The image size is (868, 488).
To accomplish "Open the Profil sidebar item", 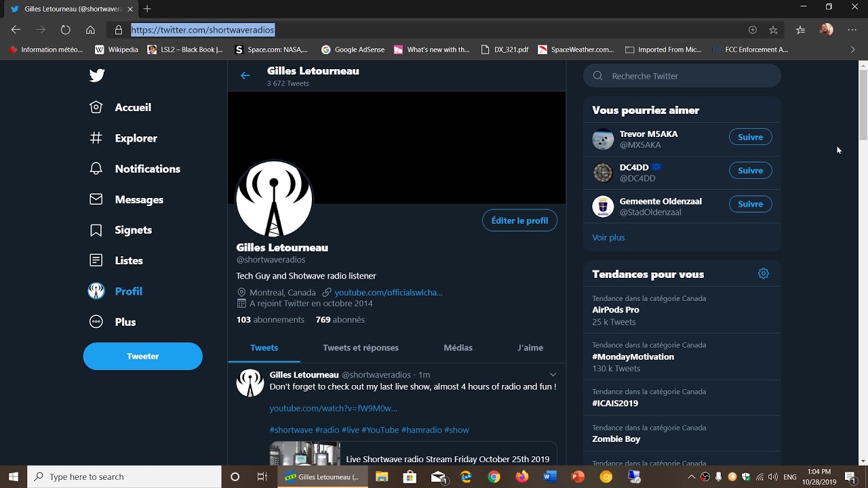I will (115, 291).
